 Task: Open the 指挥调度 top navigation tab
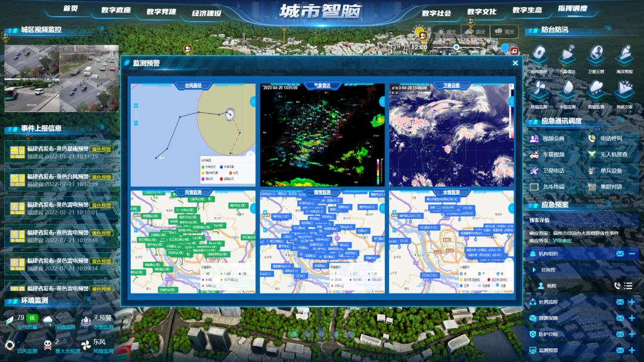(x=572, y=9)
